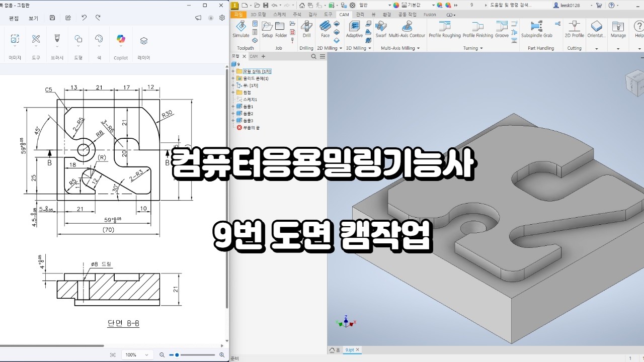Click the Subspindle Grab icon
The image size is (644, 362).
pyautogui.click(x=536, y=29)
